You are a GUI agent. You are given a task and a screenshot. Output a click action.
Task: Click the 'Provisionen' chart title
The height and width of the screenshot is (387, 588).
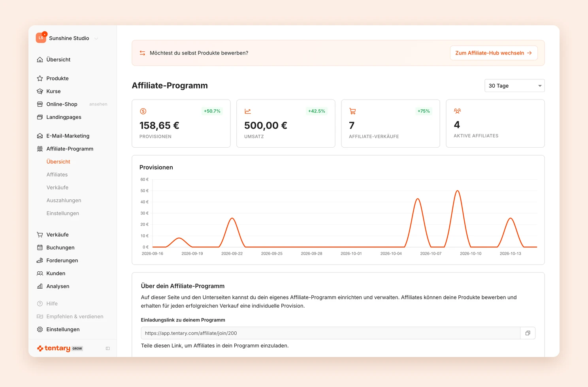[x=156, y=167]
